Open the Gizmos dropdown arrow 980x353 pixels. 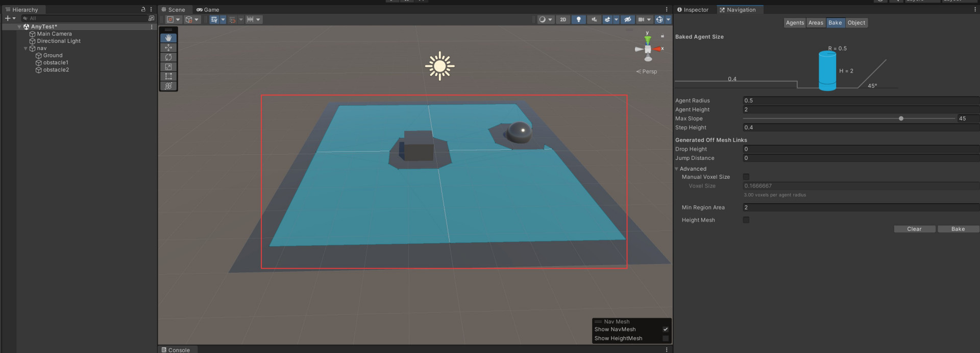[668, 19]
